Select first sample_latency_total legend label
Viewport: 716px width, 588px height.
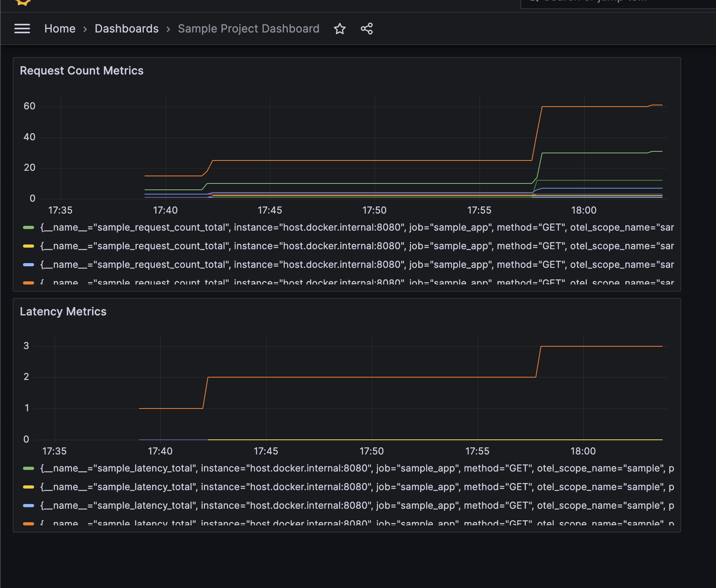[357, 468]
